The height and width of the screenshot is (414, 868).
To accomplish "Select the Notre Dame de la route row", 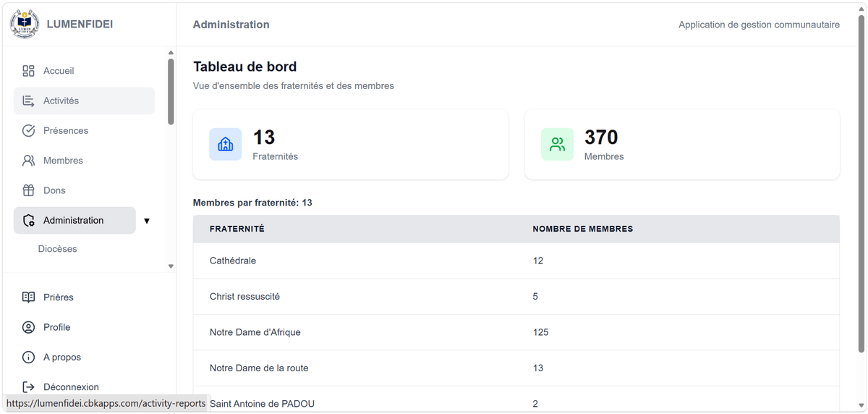I will 516,368.
